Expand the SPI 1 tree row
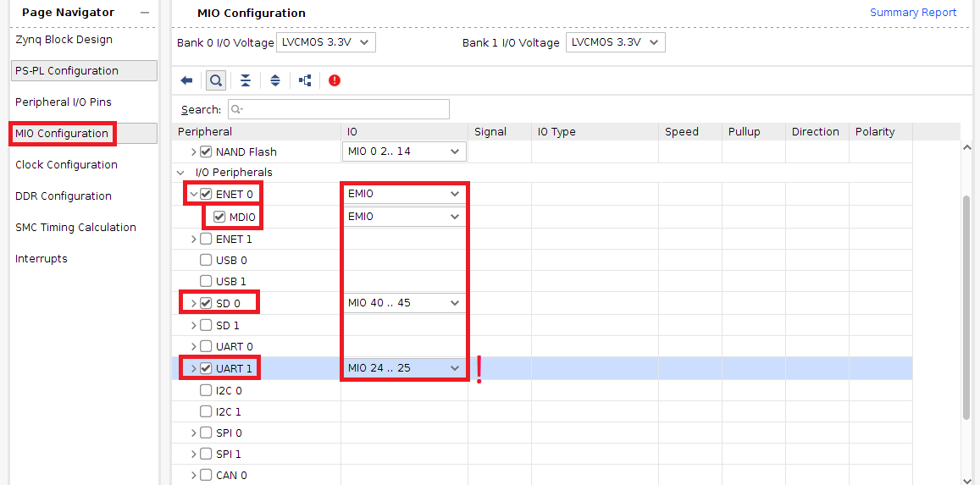 pos(193,454)
